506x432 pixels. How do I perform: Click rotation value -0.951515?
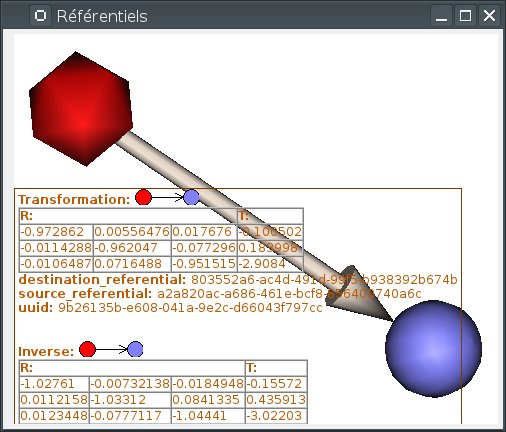point(204,264)
